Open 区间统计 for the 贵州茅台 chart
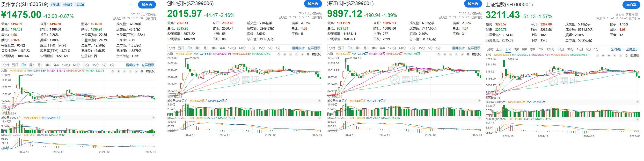The image size is (644, 161). [x=132, y=65]
